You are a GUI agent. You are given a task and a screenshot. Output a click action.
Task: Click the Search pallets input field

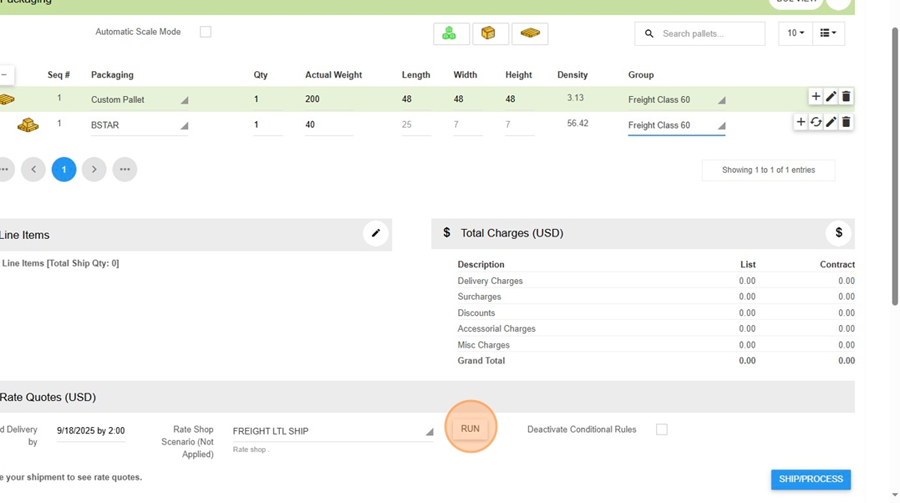707,34
